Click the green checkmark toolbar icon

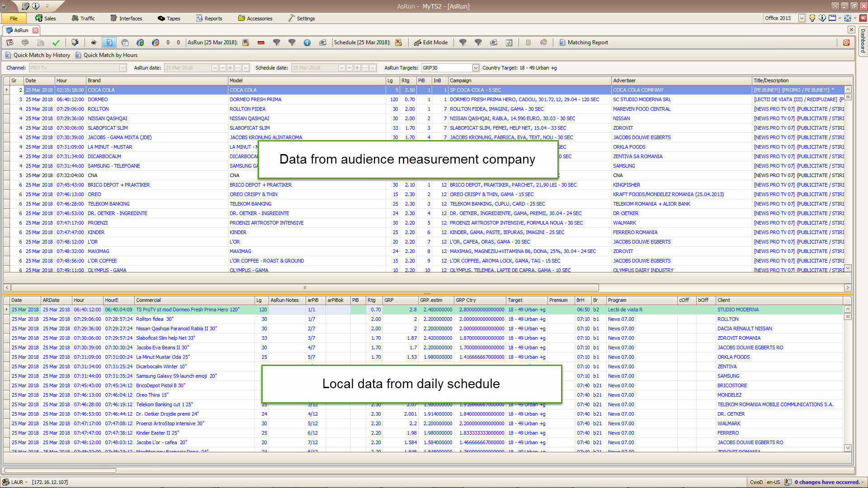point(56,42)
